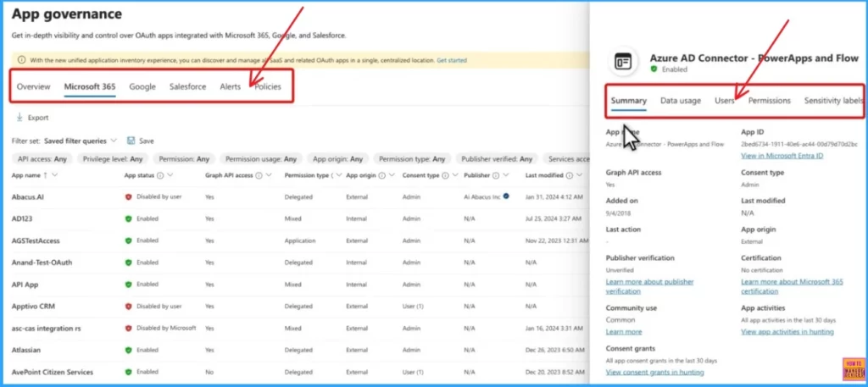Click the verified badge next to Ai Abacus Inc
The width and height of the screenshot is (868, 387).
click(507, 196)
